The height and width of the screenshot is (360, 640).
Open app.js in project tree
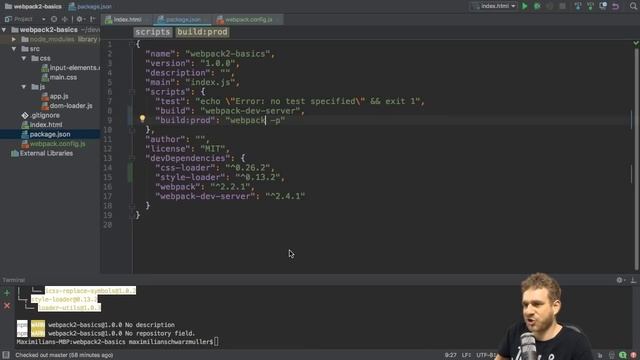(55, 96)
